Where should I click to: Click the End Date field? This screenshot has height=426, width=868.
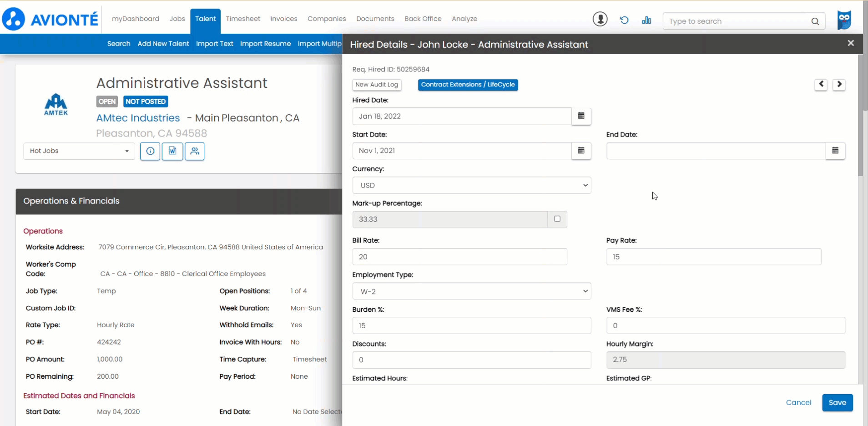[x=716, y=151]
